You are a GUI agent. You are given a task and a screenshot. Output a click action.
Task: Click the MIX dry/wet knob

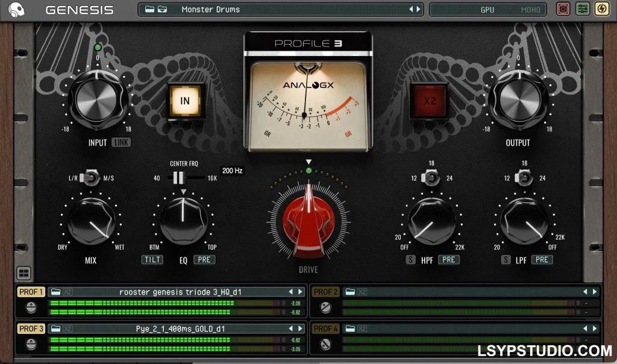[91, 222]
